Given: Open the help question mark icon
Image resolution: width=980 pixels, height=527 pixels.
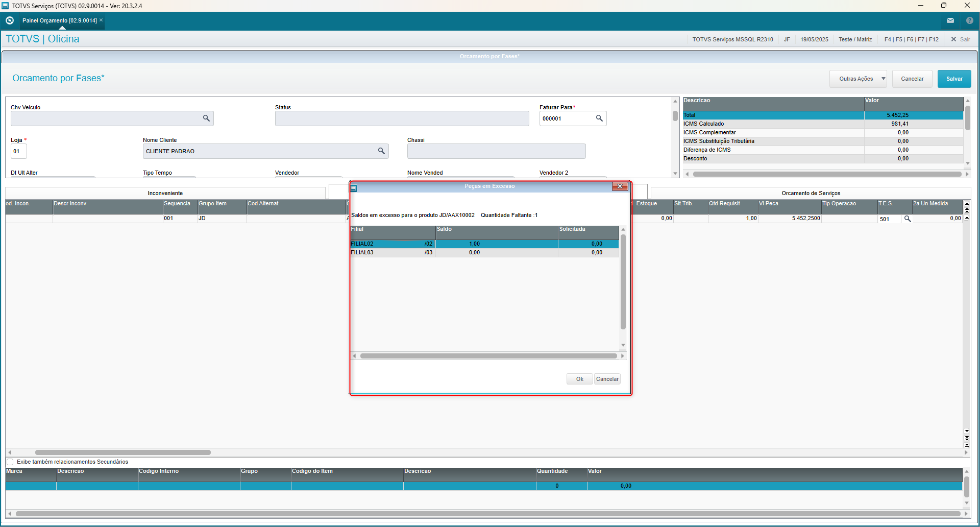Looking at the screenshot, I should (970, 20).
